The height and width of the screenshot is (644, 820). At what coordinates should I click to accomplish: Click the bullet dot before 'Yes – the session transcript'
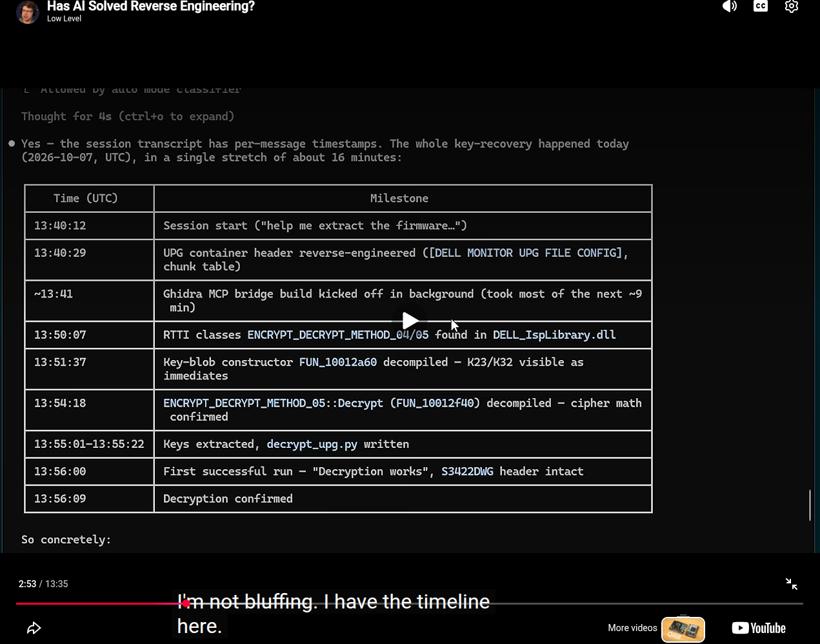click(x=12, y=143)
